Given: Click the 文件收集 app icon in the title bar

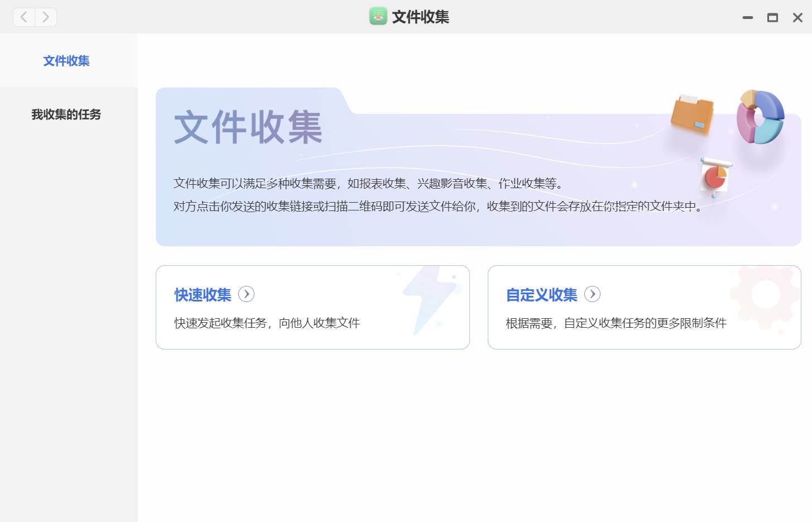Looking at the screenshot, I should click(378, 17).
